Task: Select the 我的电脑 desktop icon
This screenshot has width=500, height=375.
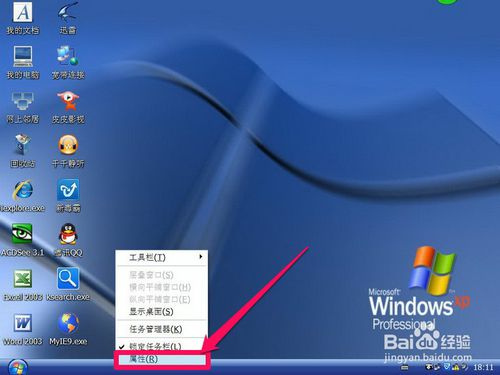Action: 23,62
